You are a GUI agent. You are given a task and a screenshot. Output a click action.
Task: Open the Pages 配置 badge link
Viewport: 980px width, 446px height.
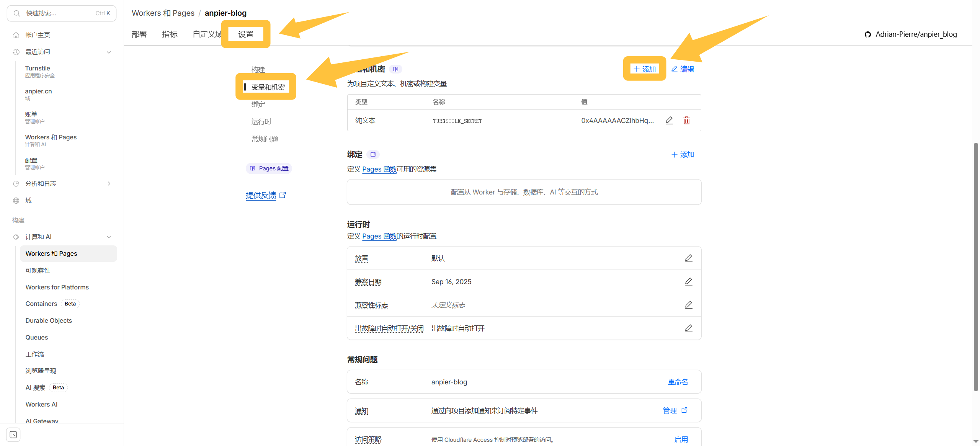269,168
